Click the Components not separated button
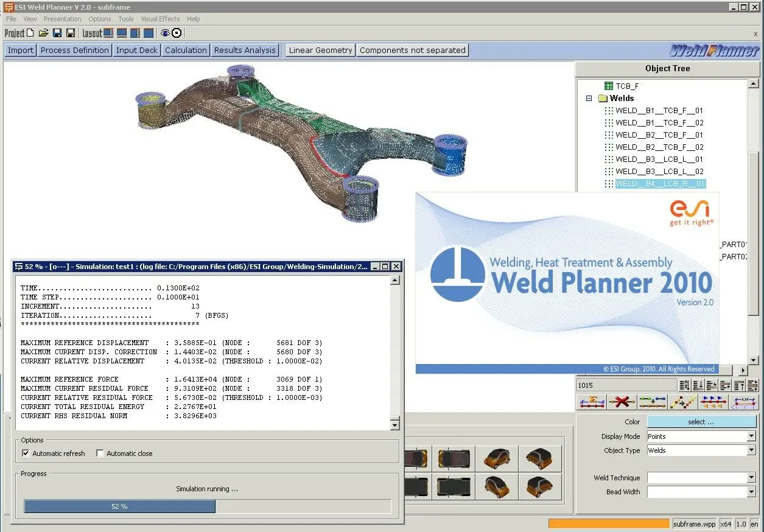The width and height of the screenshot is (764, 532). (413, 50)
